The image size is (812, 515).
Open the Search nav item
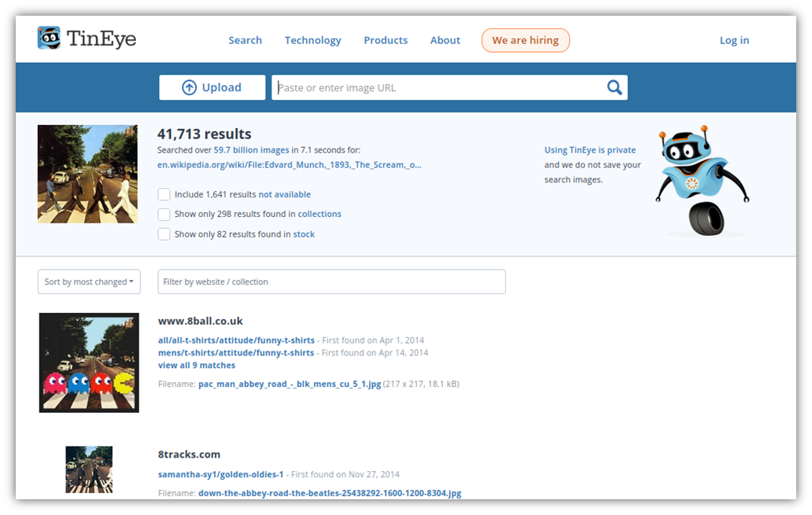coord(245,40)
